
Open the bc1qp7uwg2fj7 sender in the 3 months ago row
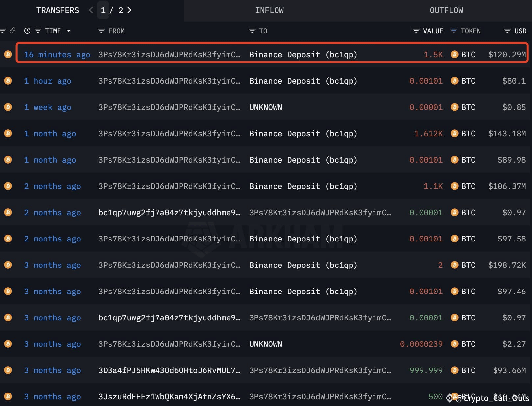coord(169,318)
